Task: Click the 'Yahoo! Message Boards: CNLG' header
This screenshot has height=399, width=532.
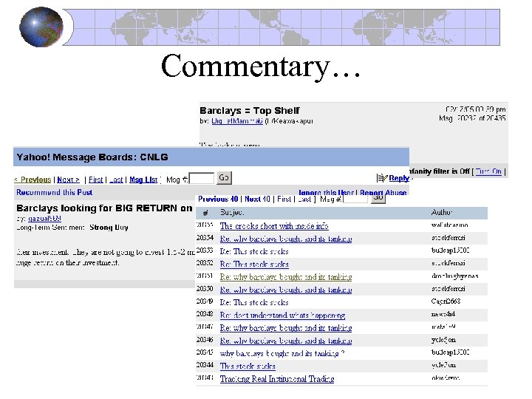Action: tap(92, 157)
